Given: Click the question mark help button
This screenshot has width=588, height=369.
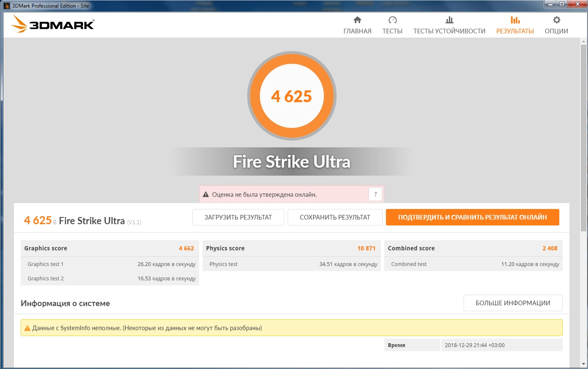Looking at the screenshot, I should click(x=375, y=194).
